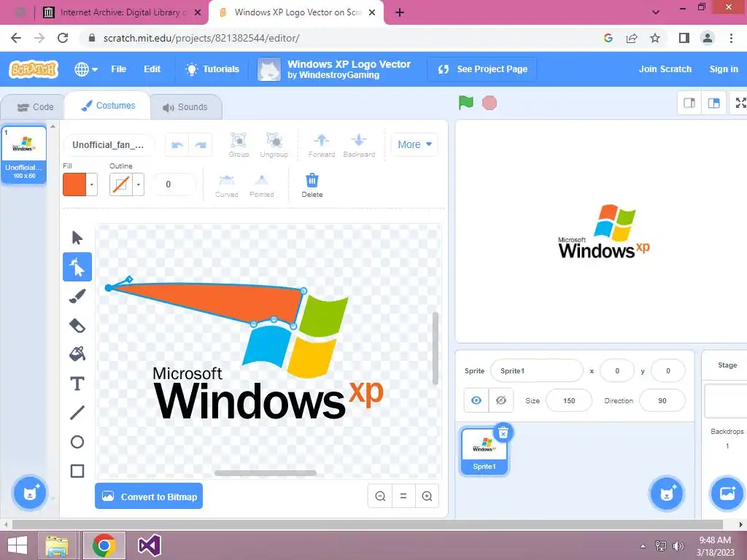Viewport: 747px width, 560px height.
Task: Show Chrome tab search chevron
Action: pos(656,12)
